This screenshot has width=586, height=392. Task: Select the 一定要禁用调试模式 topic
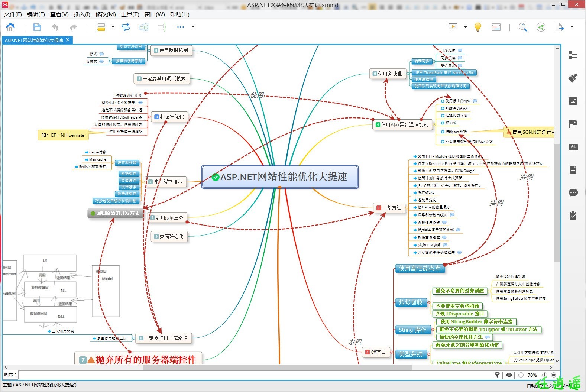162,78
